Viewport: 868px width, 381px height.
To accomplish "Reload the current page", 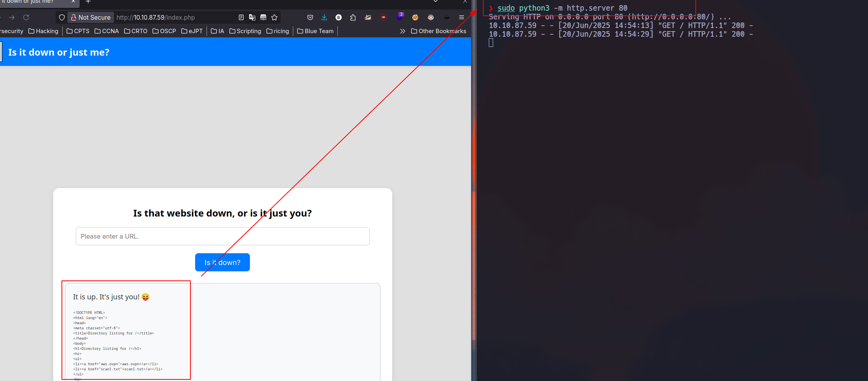I will tap(26, 17).
